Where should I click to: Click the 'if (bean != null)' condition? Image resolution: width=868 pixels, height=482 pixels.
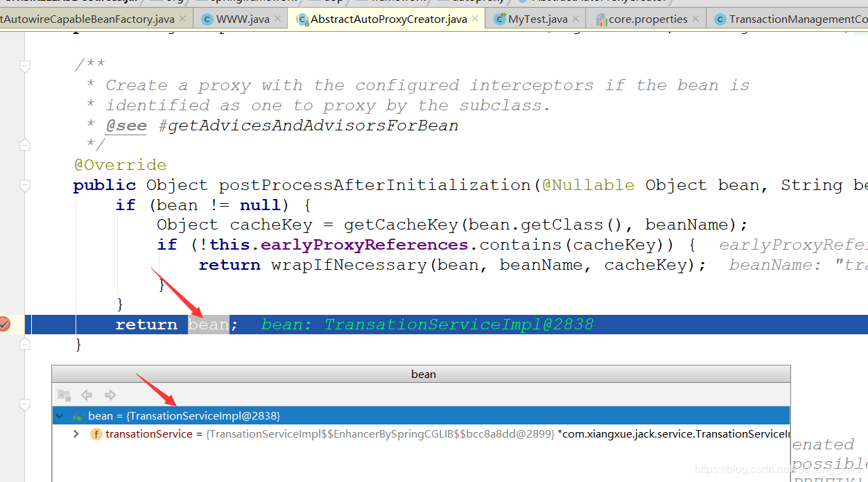pos(214,205)
